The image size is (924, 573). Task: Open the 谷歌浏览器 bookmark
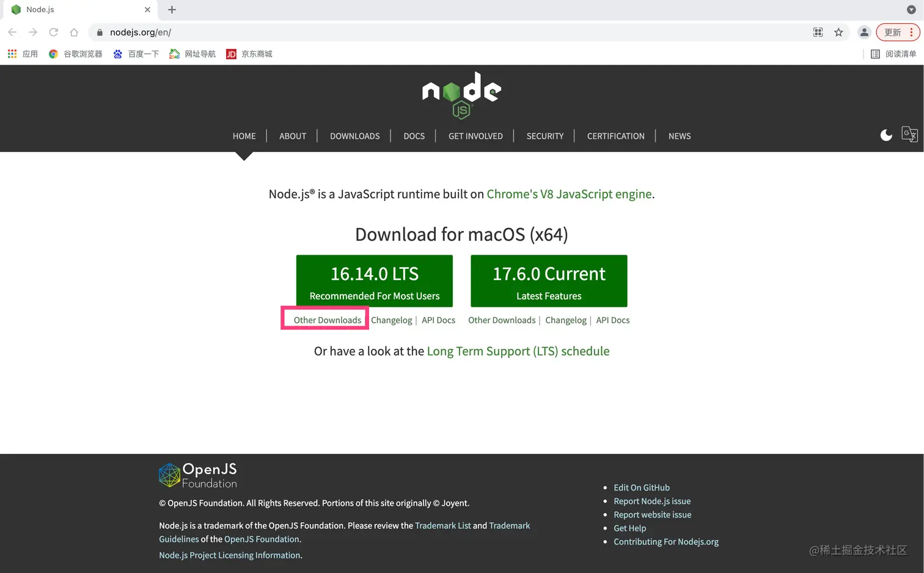(x=76, y=54)
